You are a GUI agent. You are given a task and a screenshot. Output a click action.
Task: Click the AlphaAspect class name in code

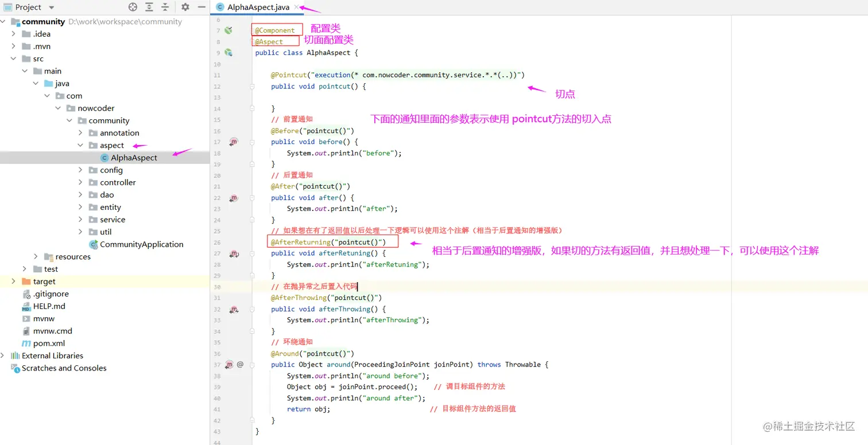[328, 53]
